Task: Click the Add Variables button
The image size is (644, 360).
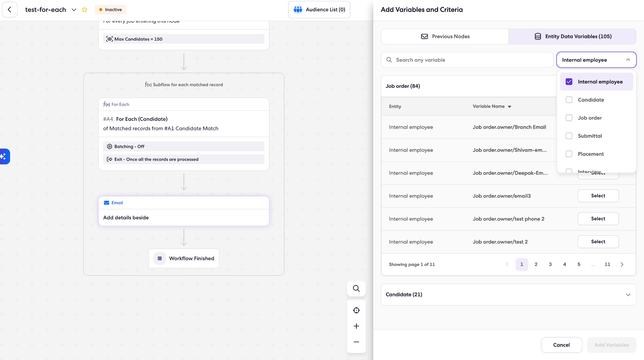Action: 611,345
